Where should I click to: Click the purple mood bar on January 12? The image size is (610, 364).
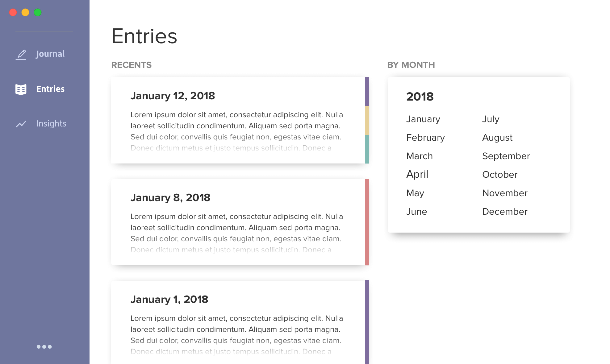(367, 92)
